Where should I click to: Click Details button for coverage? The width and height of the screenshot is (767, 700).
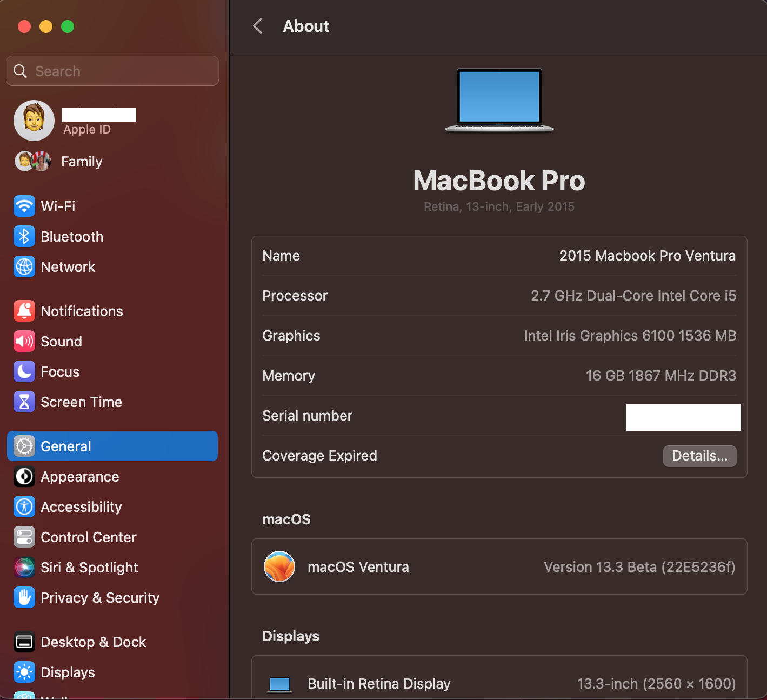click(699, 456)
